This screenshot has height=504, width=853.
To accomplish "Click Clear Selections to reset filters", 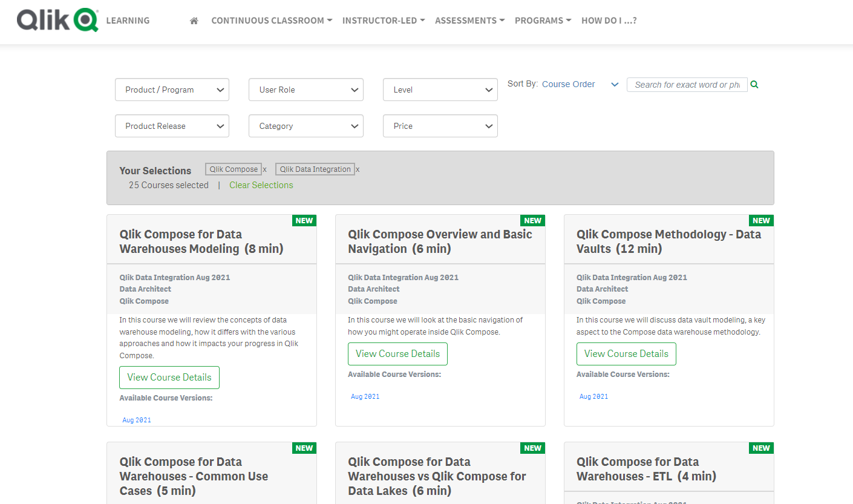I will coord(261,185).
